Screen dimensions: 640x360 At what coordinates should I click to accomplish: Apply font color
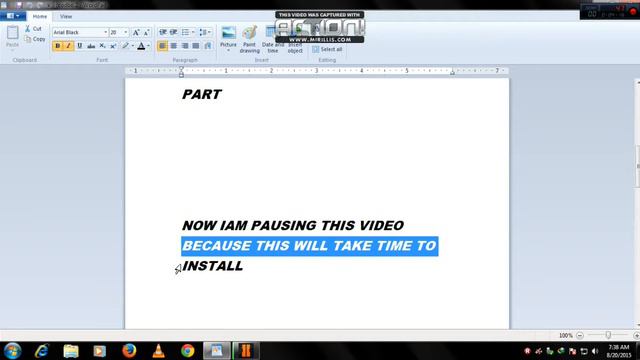[x=141, y=46]
